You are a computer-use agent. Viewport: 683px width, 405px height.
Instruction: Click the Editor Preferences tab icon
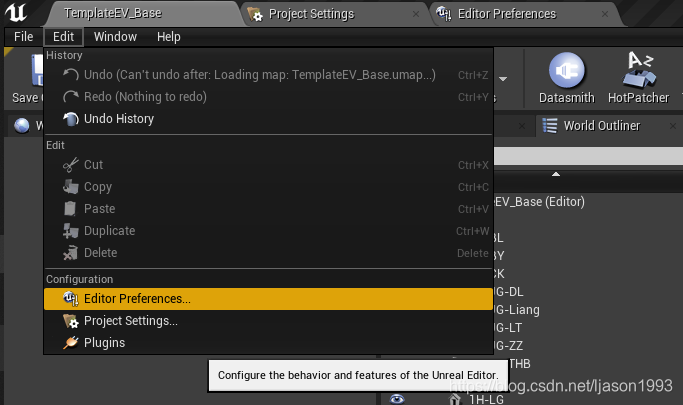point(444,14)
